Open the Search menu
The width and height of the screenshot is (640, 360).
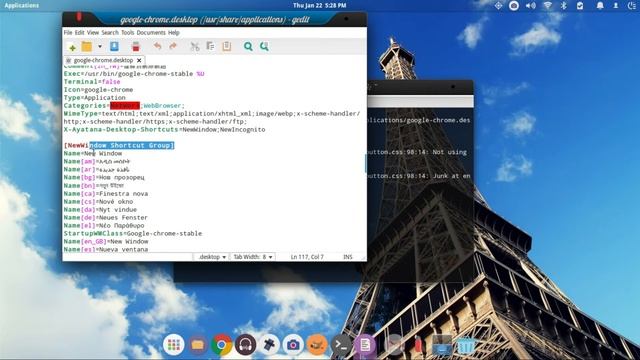click(x=110, y=32)
